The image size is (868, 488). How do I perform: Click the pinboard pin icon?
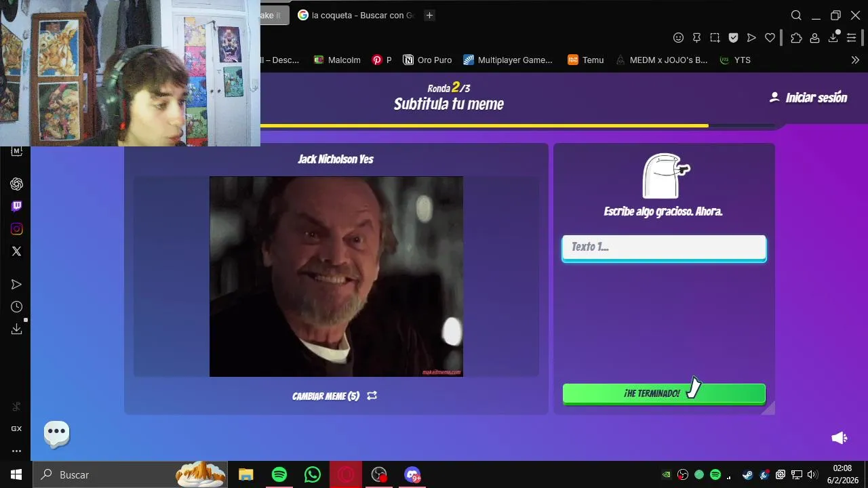[696, 38]
